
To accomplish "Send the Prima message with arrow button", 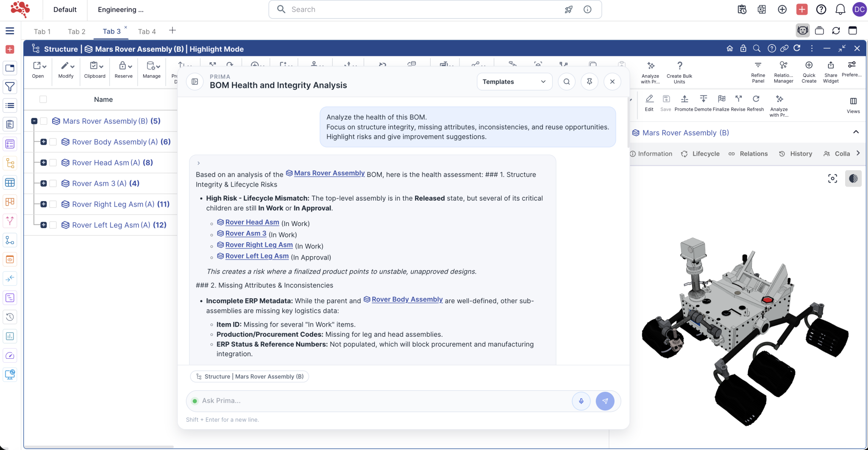I will [605, 401].
